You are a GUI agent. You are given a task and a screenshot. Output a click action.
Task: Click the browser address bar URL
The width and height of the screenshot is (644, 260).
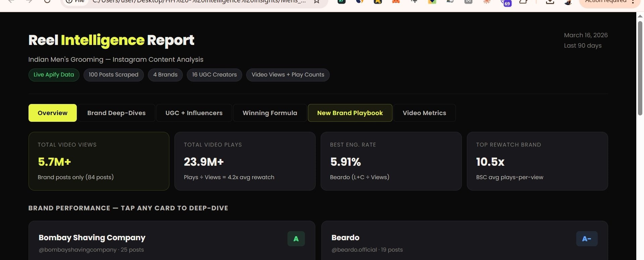[199, 1]
